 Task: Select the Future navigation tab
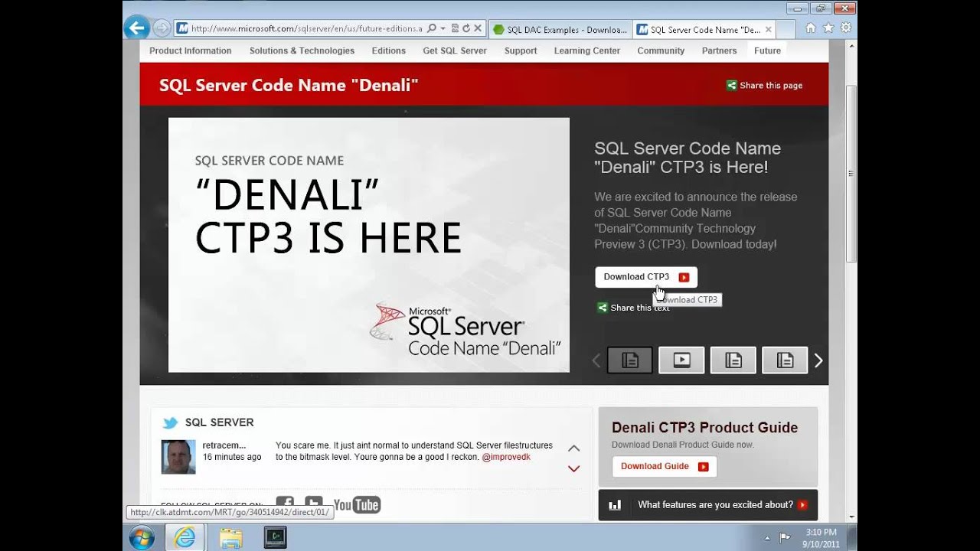tap(767, 51)
